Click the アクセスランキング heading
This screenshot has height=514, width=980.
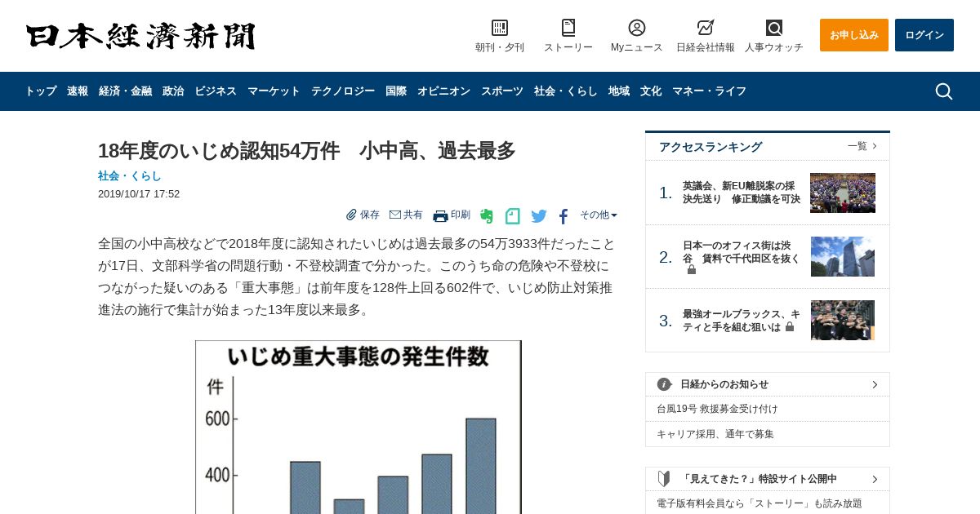click(710, 147)
